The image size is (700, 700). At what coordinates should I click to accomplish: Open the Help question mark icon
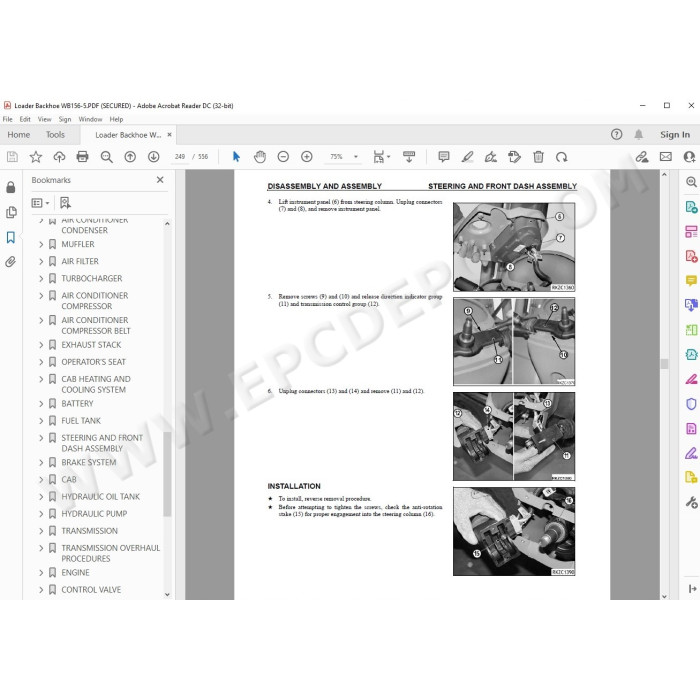[x=617, y=134]
